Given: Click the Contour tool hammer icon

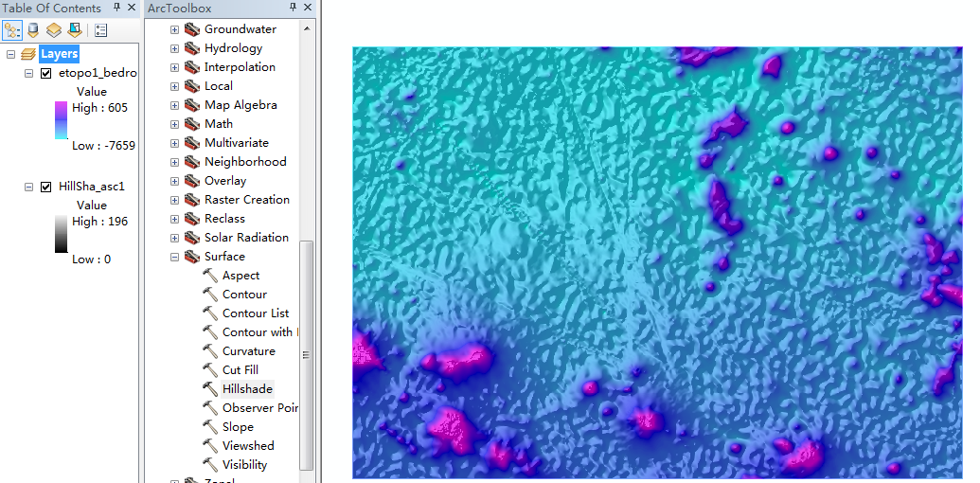Looking at the screenshot, I should tap(210, 295).
